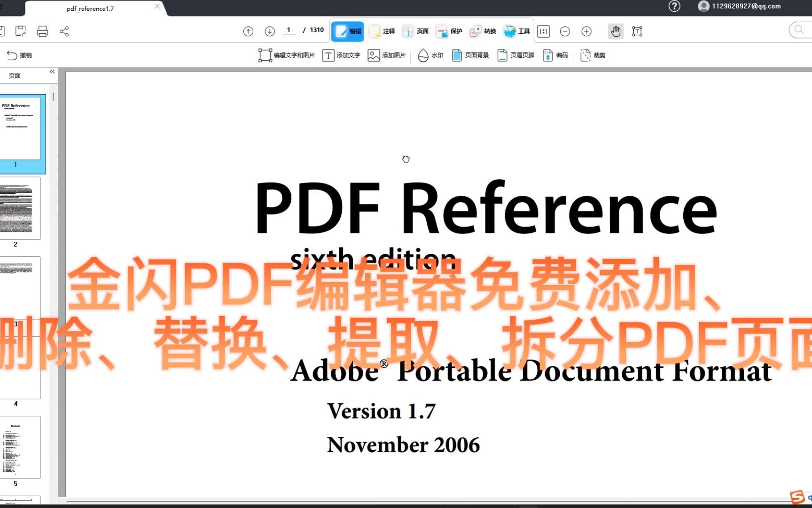Collapse the 页面 thumbnail panel

[x=52, y=71]
